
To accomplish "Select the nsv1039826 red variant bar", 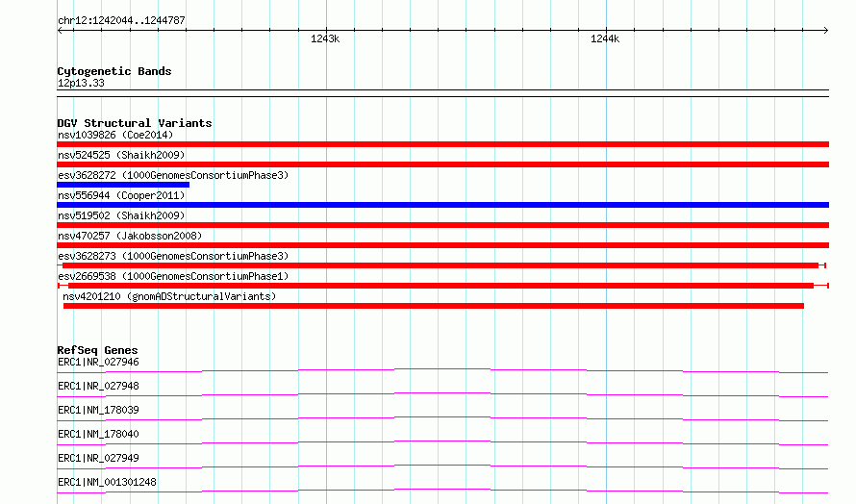I will [442, 144].
